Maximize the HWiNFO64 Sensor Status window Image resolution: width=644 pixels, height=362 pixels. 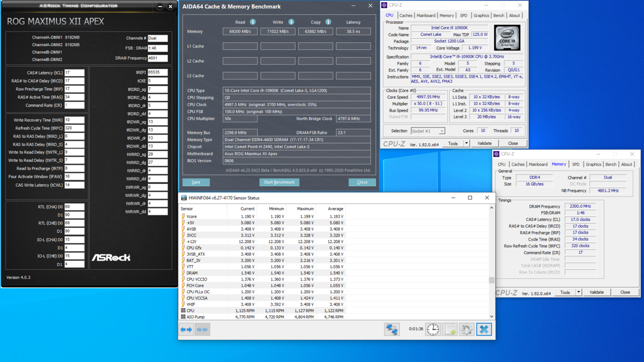[x=470, y=198]
